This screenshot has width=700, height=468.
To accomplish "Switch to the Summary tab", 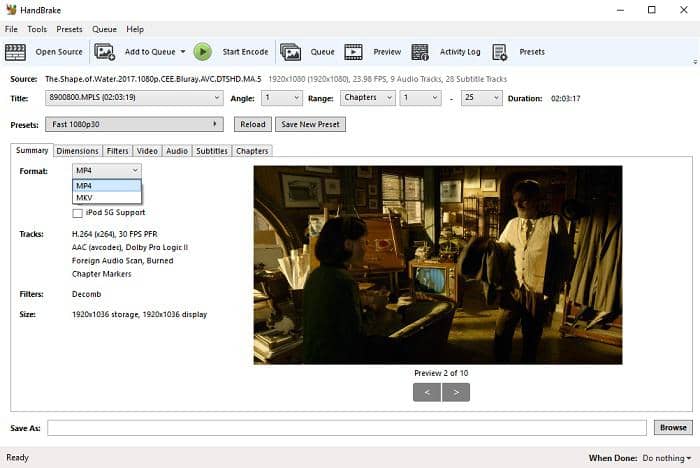I will [x=32, y=150].
